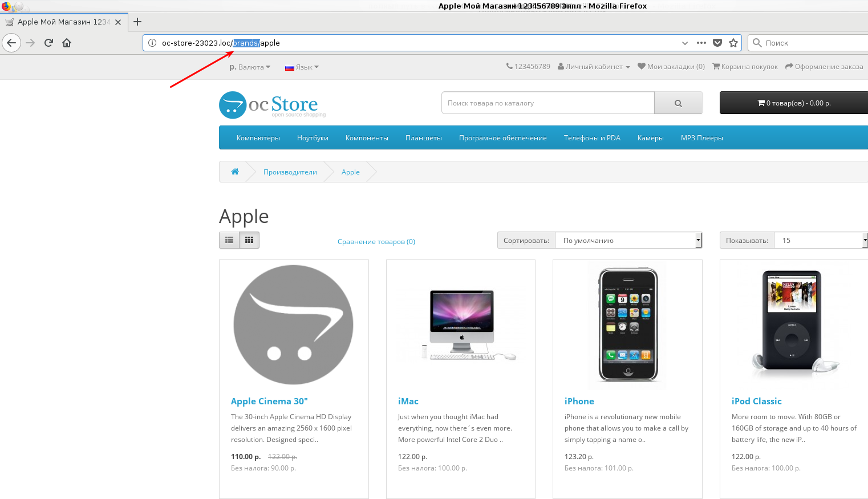Open the Сортировать По умолчанию dropdown
Image resolution: width=868 pixels, height=499 pixels.
[x=628, y=240]
